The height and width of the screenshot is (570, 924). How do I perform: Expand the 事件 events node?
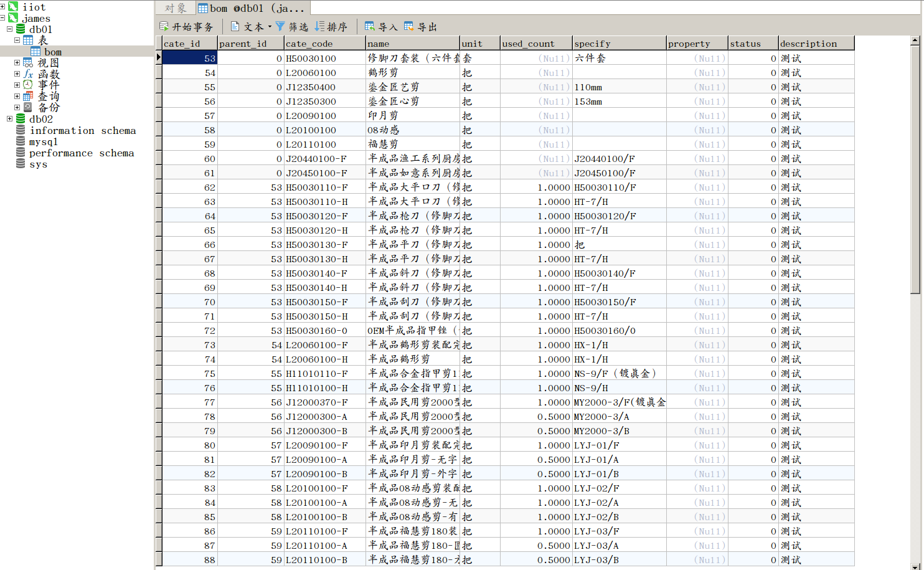pos(17,85)
